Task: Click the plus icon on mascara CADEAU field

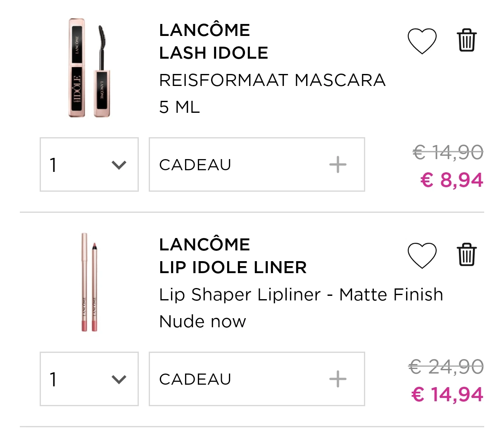Action: point(339,164)
